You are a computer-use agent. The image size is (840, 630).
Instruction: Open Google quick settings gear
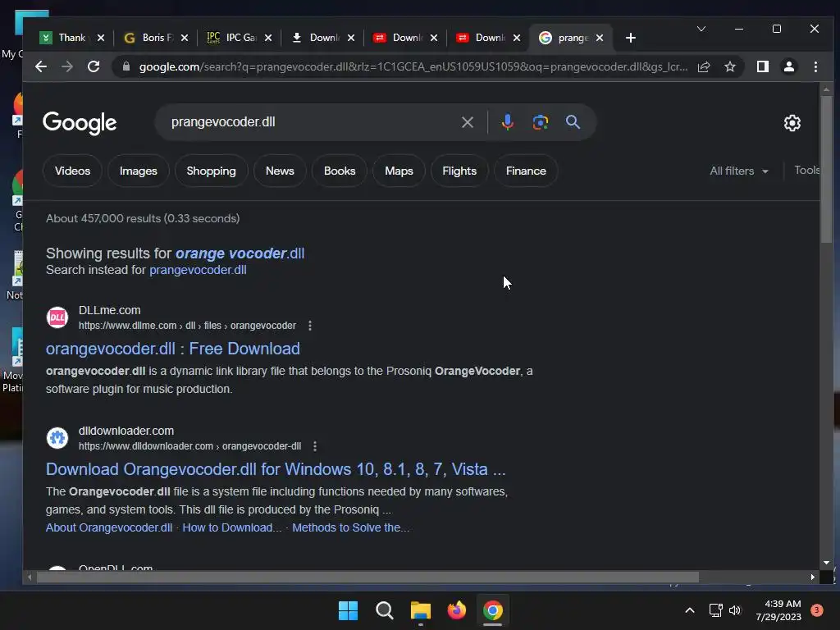tap(792, 123)
